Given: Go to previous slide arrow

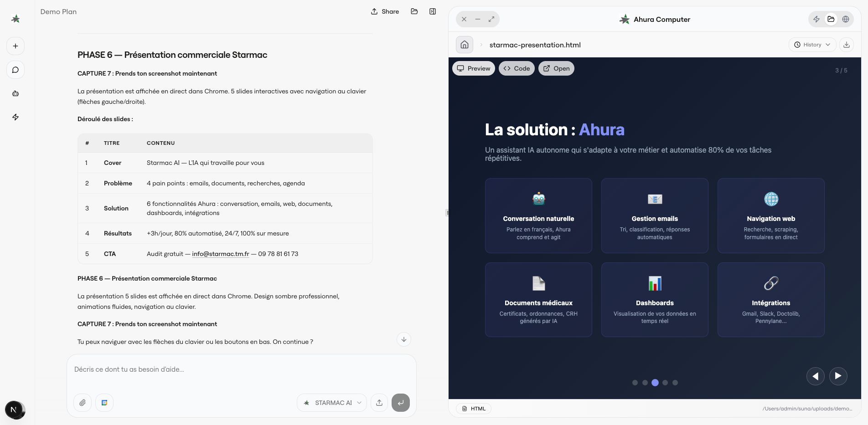Looking at the screenshot, I should point(816,376).
